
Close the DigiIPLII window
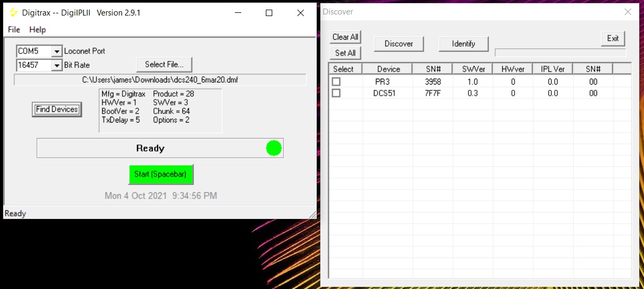pos(300,13)
